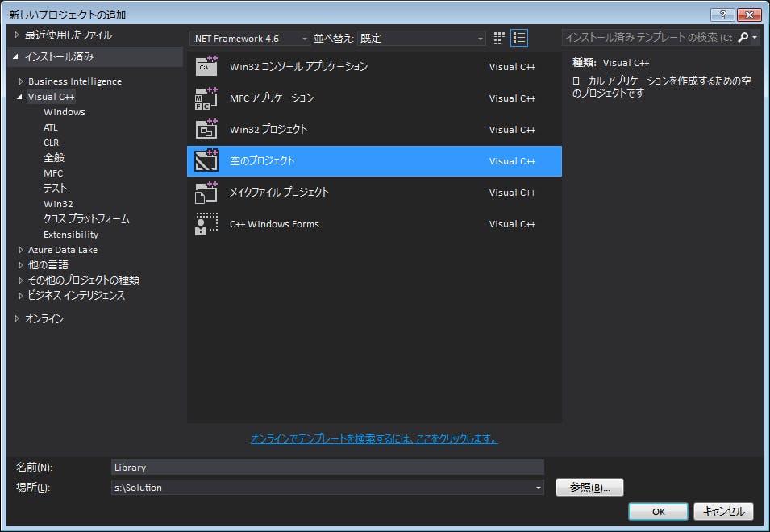Select Windows under Visual C++

[x=65, y=112]
